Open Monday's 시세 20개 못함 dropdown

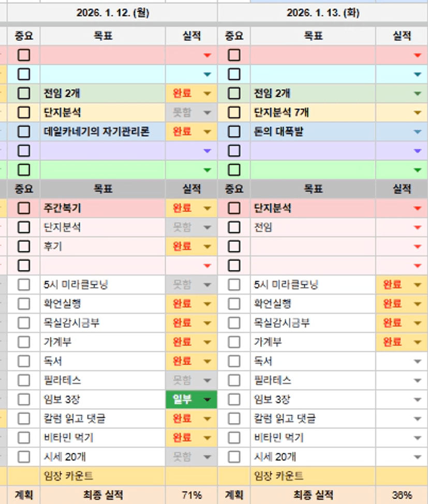click(x=208, y=457)
